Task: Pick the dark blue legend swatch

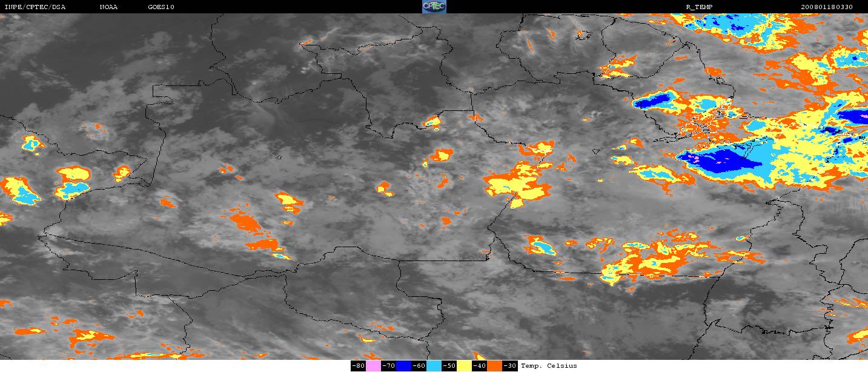Action: (403, 366)
